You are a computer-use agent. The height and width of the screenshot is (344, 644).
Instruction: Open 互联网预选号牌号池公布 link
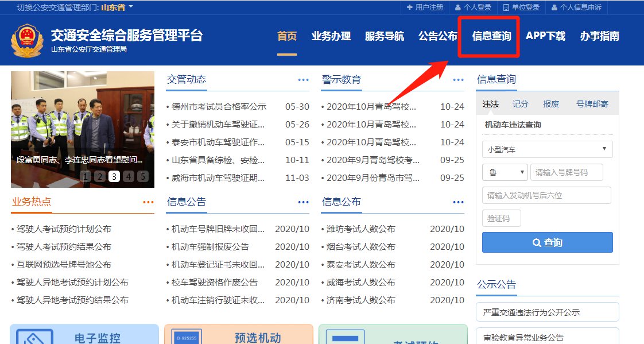tap(64, 265)
